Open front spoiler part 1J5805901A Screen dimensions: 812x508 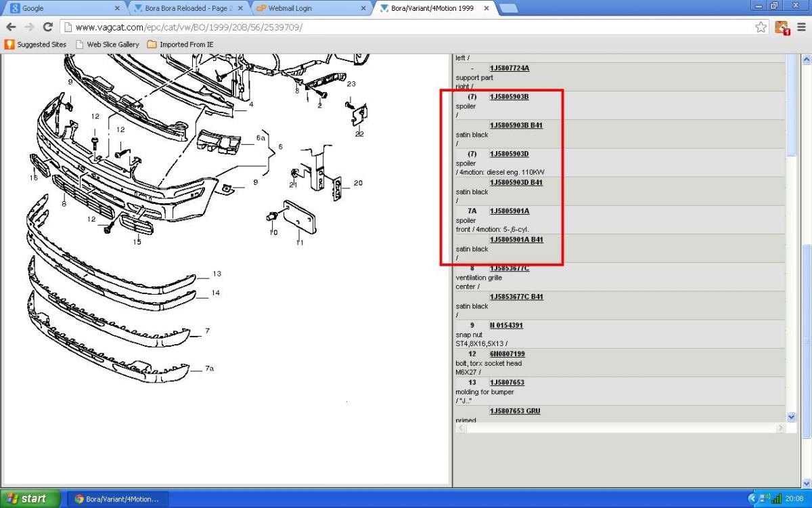(510, 211)
